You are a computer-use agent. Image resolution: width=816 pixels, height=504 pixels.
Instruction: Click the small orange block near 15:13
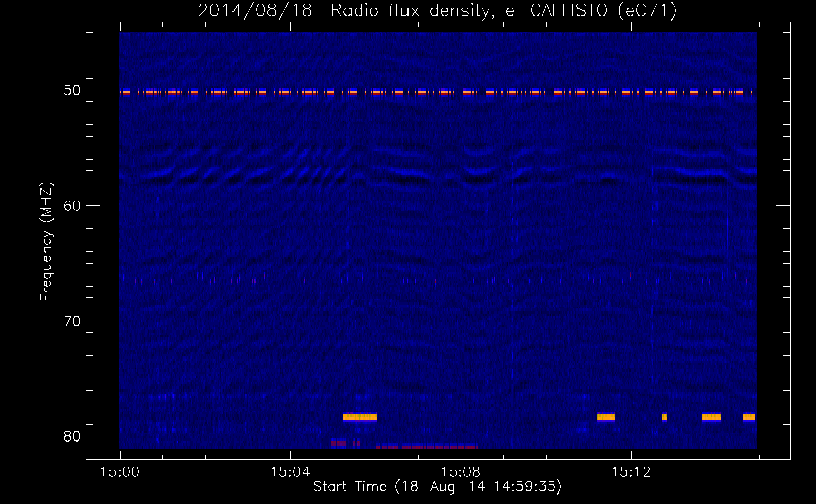click(664, 417)
